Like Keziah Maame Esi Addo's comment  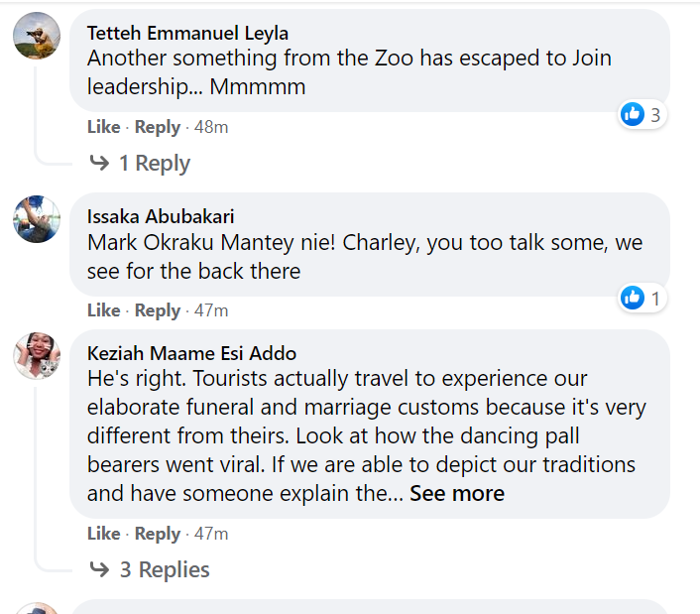coord(103,534)
